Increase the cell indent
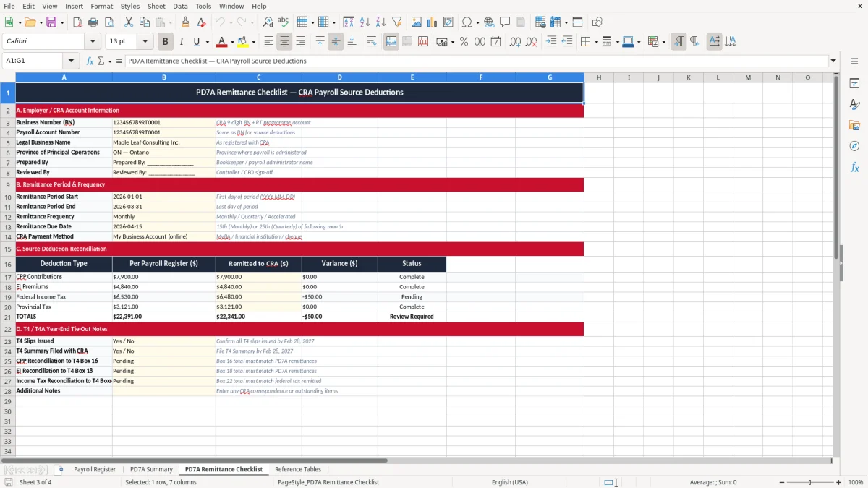 (x=550, y=42)
